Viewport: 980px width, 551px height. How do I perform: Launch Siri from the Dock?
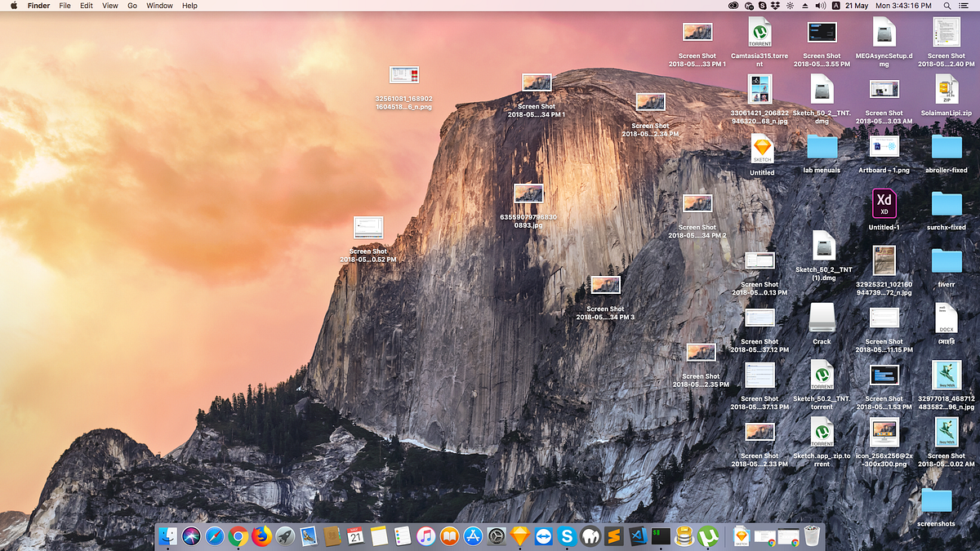click(192, 536)
